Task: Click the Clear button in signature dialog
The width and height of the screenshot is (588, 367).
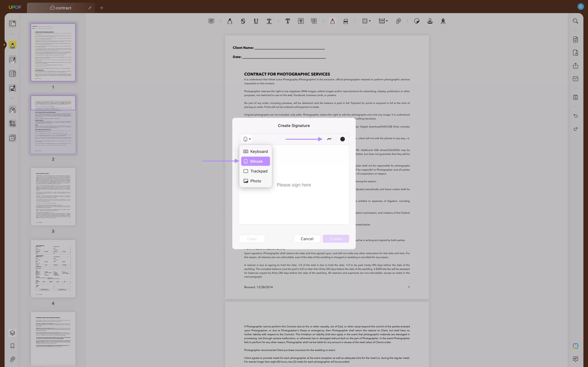Action: click(252, 238)
